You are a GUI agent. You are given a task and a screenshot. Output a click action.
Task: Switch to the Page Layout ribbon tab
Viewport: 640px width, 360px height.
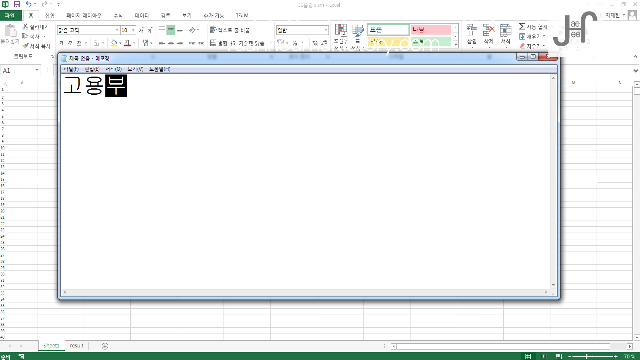(x=84, y=16)
